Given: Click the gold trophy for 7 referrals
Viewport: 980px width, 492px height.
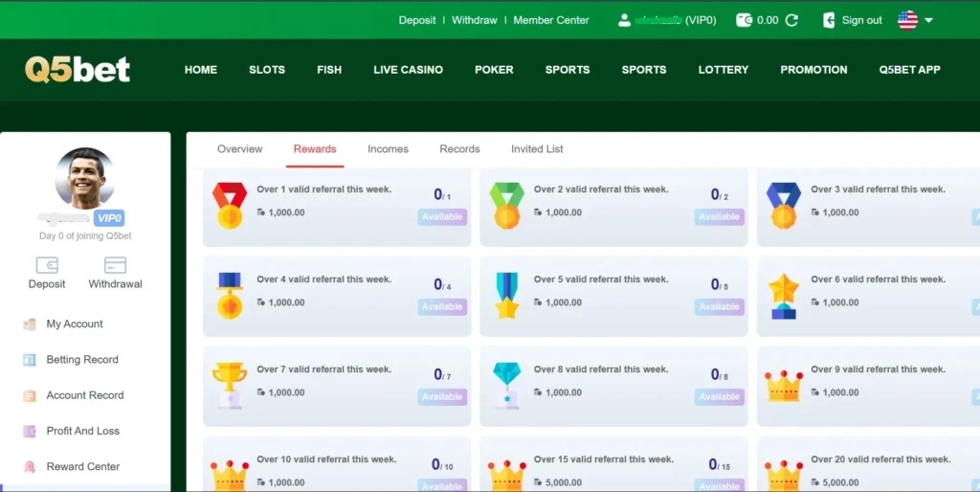Looking at the screenshot, I should pos(230,385).
